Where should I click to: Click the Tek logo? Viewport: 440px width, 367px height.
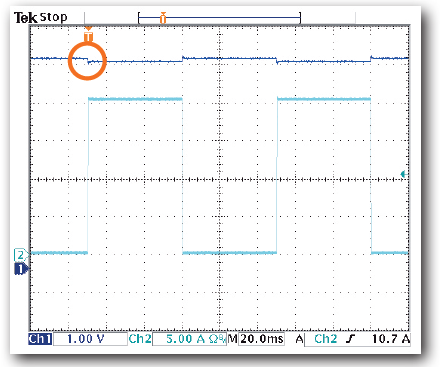pyautogui.click(x=26, y=17)
